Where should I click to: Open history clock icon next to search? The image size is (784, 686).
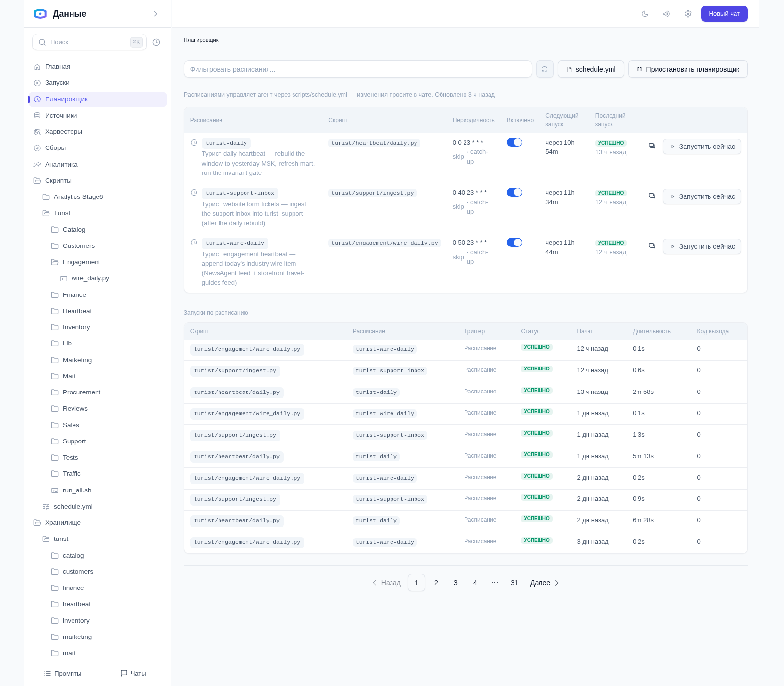pos(156,42)
